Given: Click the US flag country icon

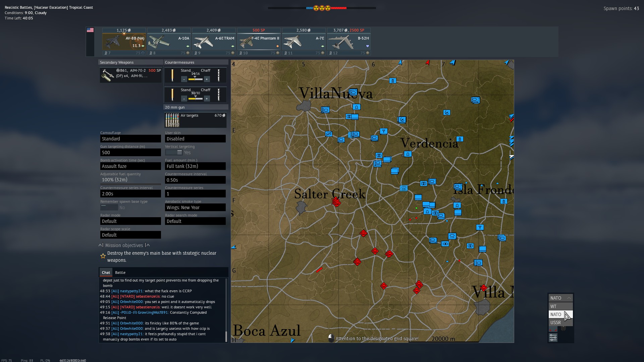Looking at the screenshot, I should click(x=90, y=30).
